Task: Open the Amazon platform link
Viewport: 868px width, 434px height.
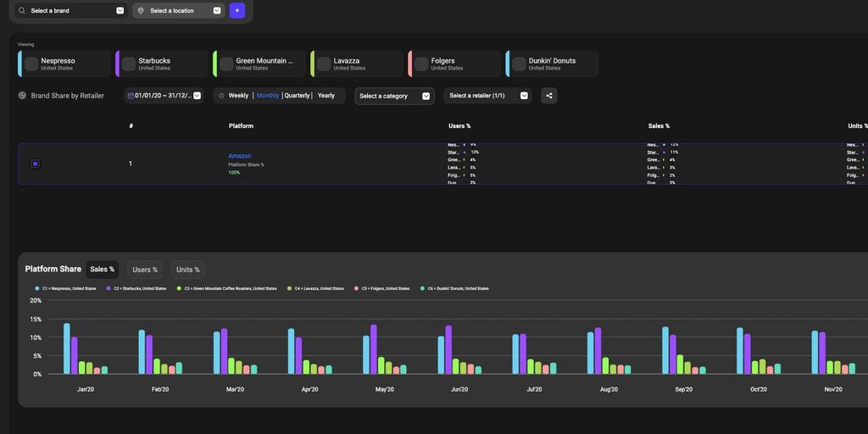Action: tap(239, 156)
